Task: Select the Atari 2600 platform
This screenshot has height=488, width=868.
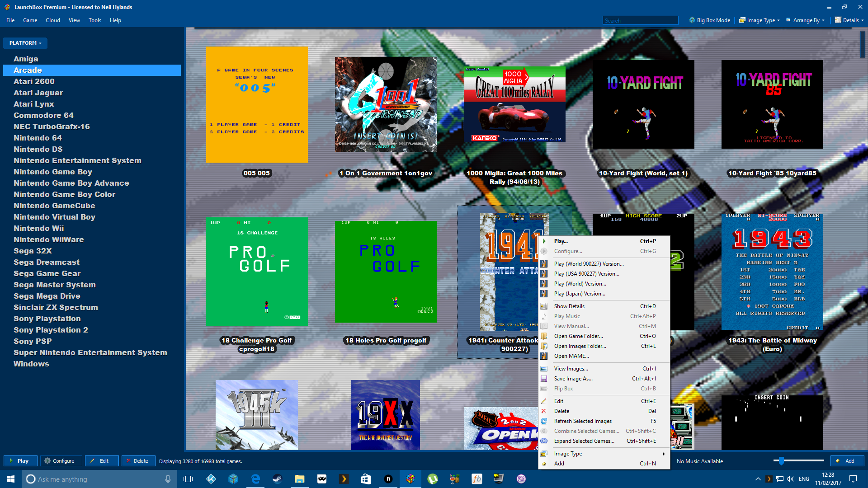Action: coord(92,81)
